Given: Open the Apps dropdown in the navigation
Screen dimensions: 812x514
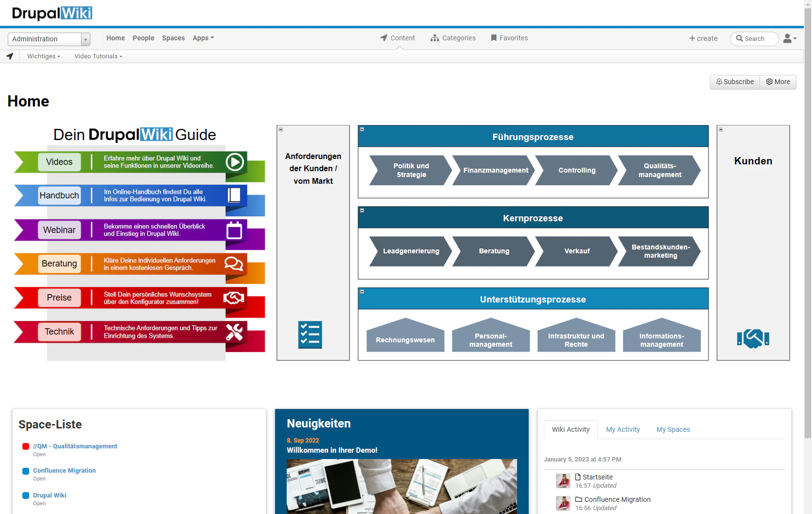Looking at the screenshot, I should click(203, 38).
